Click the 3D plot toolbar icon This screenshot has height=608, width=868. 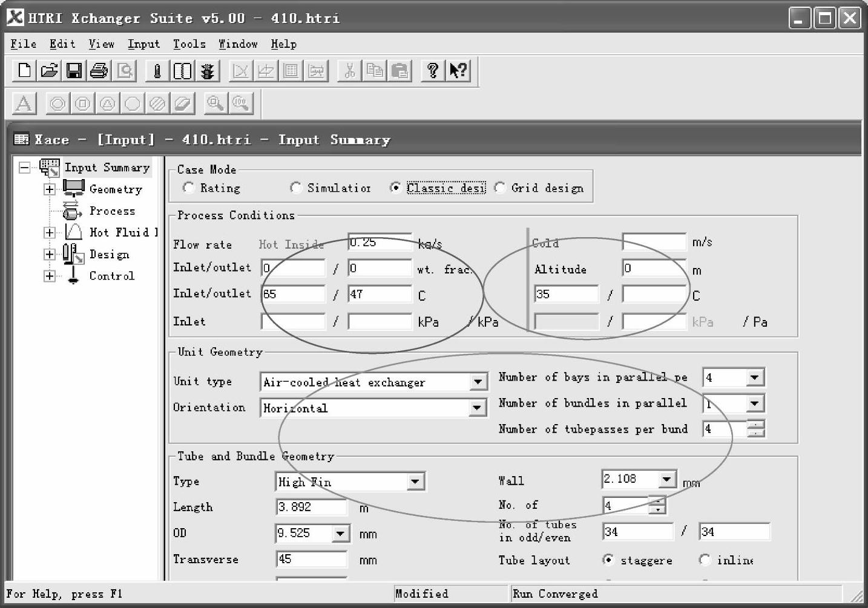tap(266, 71)
